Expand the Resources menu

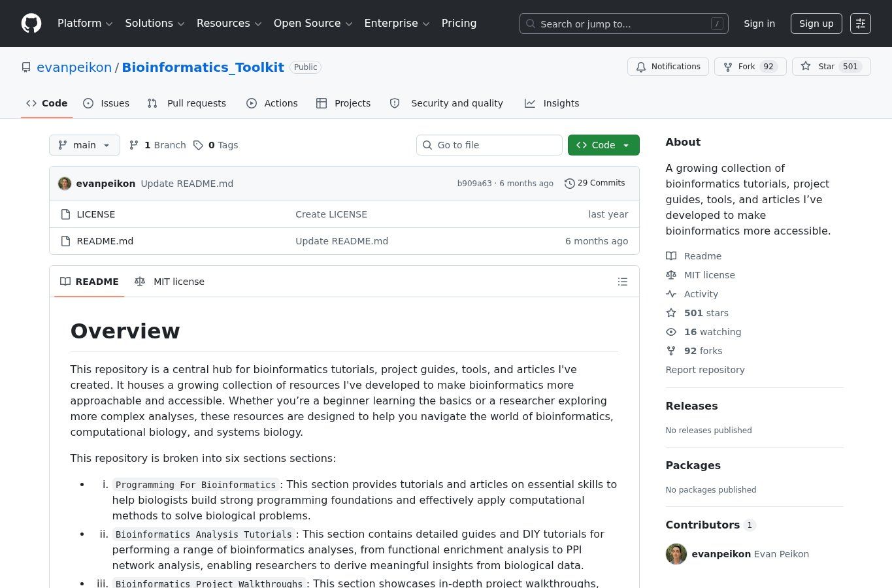click(229, 24)
